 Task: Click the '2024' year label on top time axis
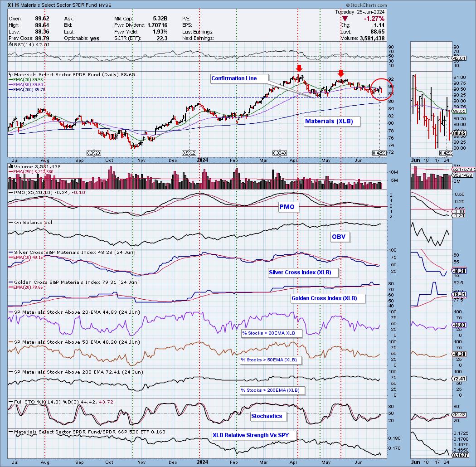[203, 161]
